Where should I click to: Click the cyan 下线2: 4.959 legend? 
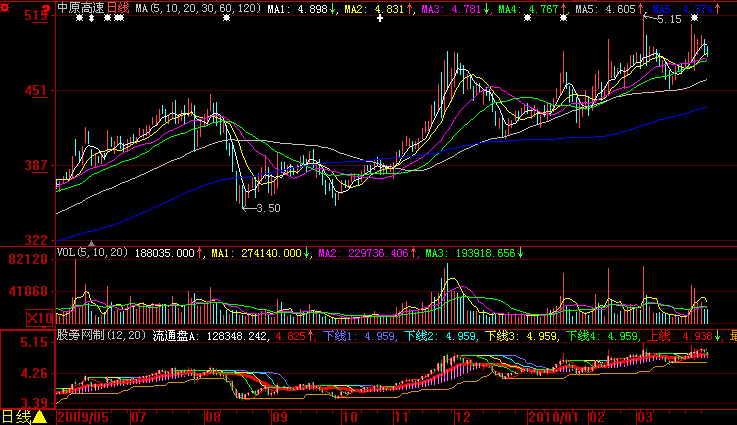(440, 336)
